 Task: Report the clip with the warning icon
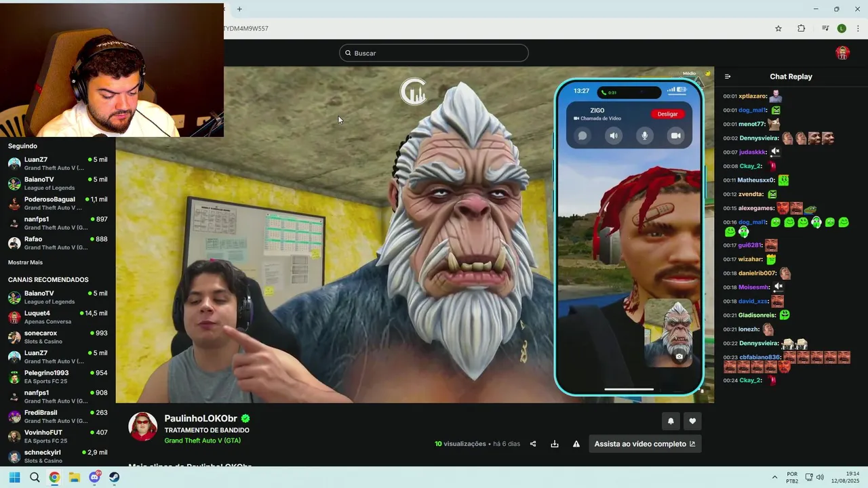[x=576, y=444]
